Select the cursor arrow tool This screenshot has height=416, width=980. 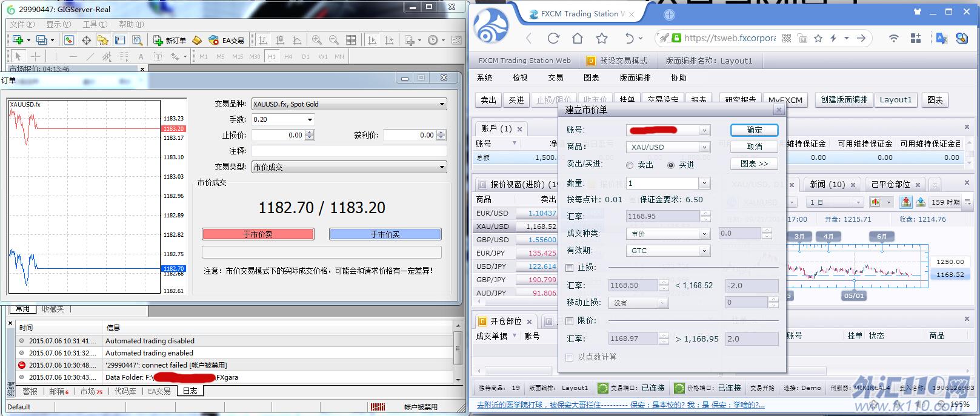click(18, 56)
